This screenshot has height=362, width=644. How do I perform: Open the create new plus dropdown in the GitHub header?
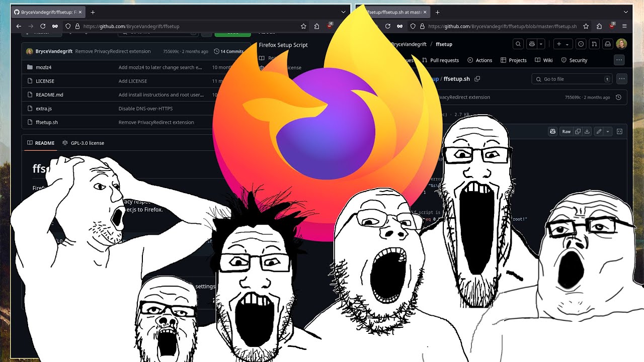(562, 44)
